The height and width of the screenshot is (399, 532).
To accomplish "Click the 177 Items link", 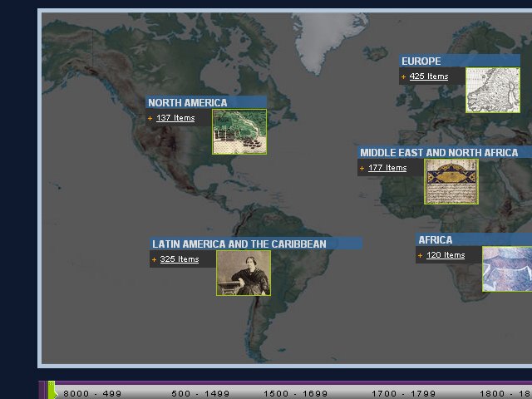I will 387,168.
